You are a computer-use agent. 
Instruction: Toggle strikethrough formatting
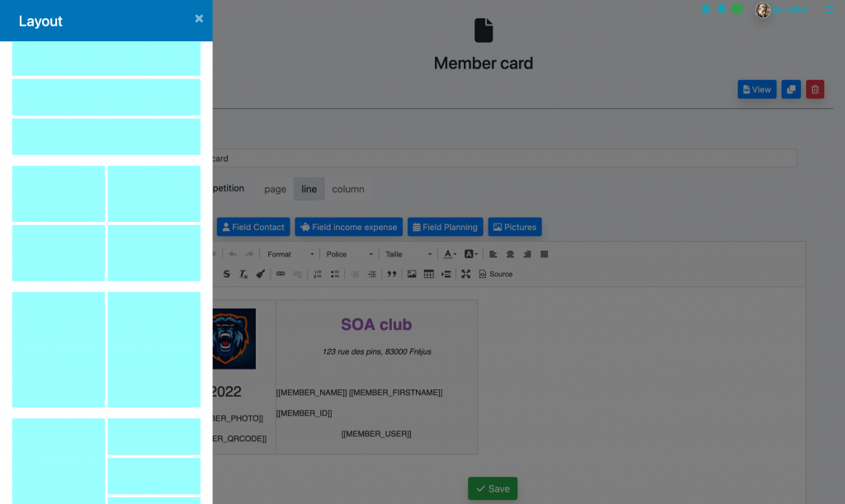tap(226, 274)
